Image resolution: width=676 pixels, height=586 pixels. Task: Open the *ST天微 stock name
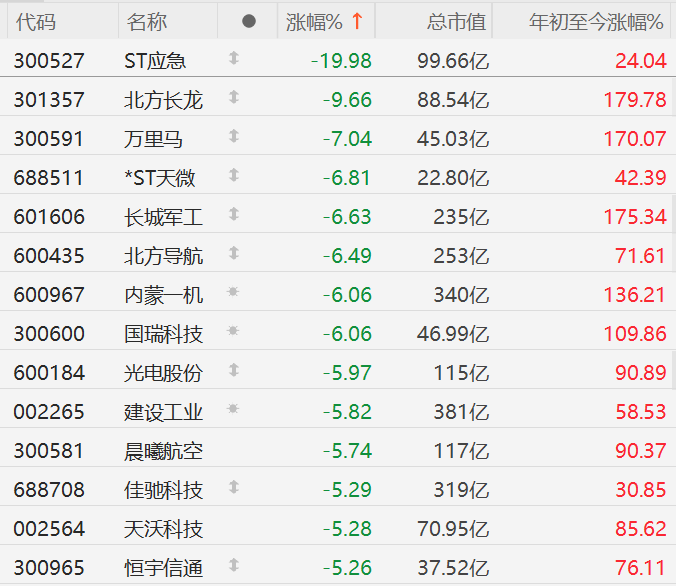pos(160,178)
